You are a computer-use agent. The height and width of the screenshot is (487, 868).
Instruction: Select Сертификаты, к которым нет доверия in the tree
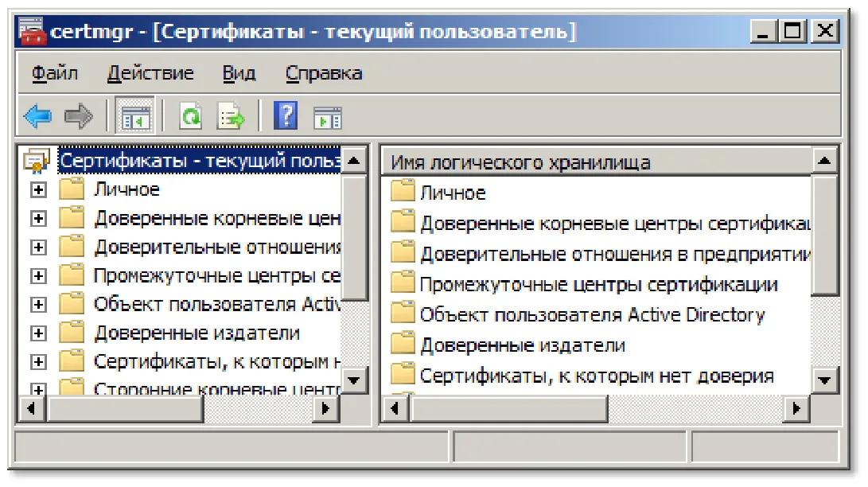[x=217, y=362]
